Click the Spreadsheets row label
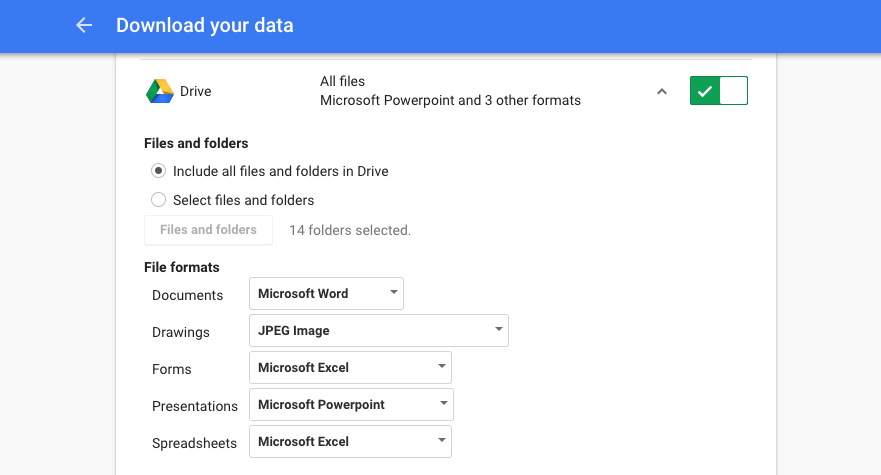 tap(194, 444)
